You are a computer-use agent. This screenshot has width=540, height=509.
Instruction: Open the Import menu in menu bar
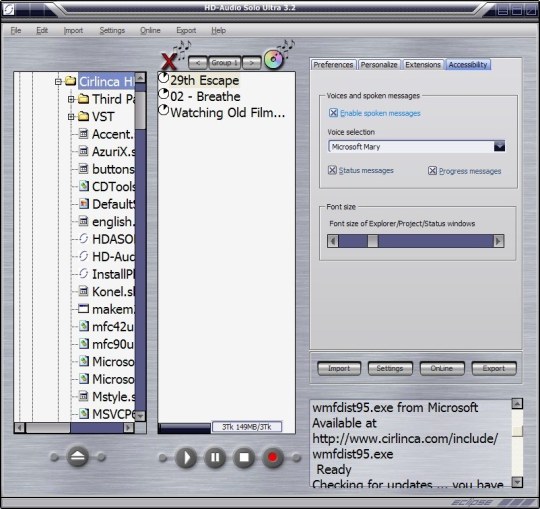pos(73,31)
